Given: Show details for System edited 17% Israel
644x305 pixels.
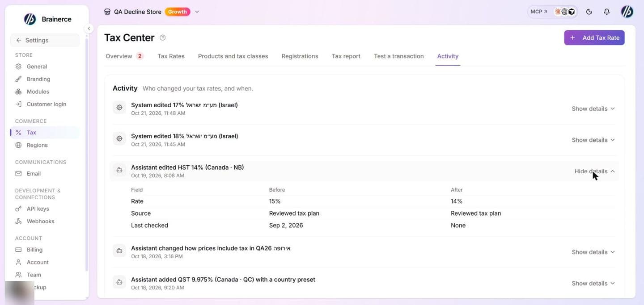Looking at the screenshot, I should 593,109.
